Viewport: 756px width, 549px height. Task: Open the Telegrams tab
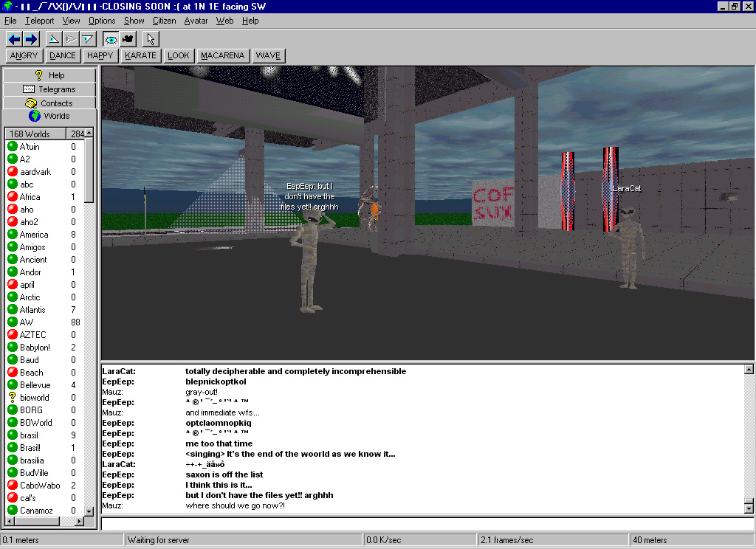point(49,89)
